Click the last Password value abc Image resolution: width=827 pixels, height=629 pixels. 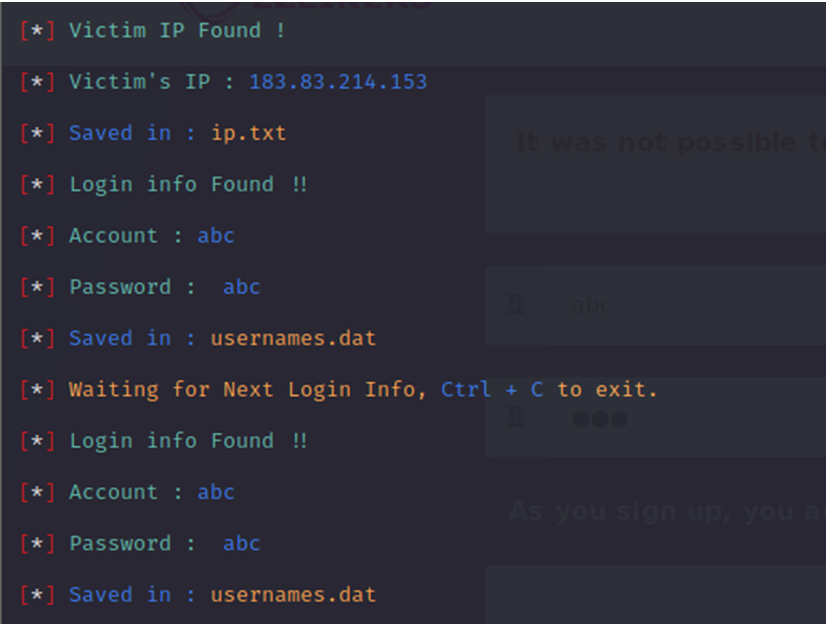tap(241, 544)
